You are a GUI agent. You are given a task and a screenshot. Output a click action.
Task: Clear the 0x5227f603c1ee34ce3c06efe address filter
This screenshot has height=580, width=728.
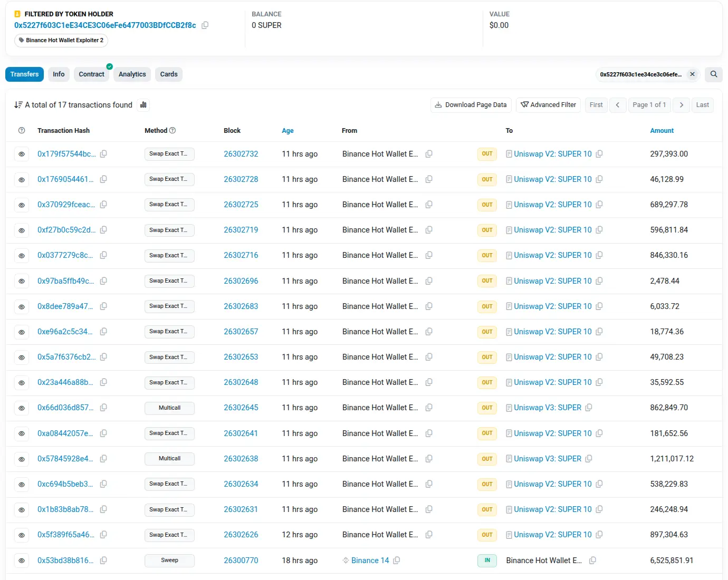(x=692, y=74)
